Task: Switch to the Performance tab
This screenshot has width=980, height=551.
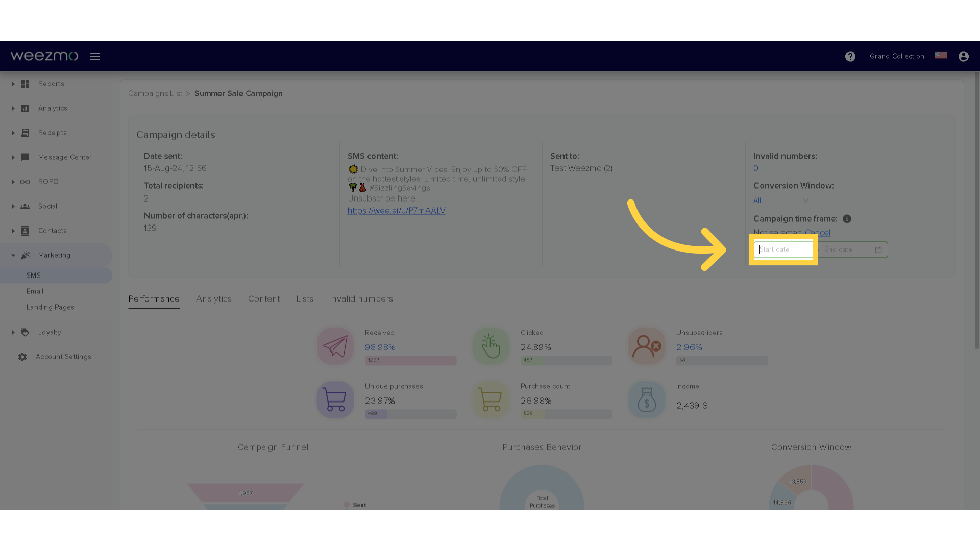Action: [x=154, y=299]
